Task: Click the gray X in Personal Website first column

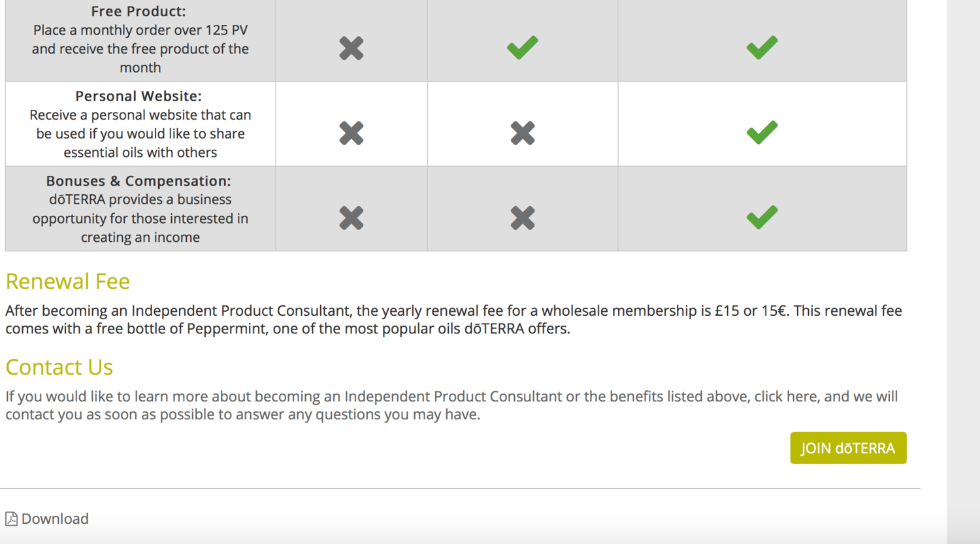Action: (351, 133)
